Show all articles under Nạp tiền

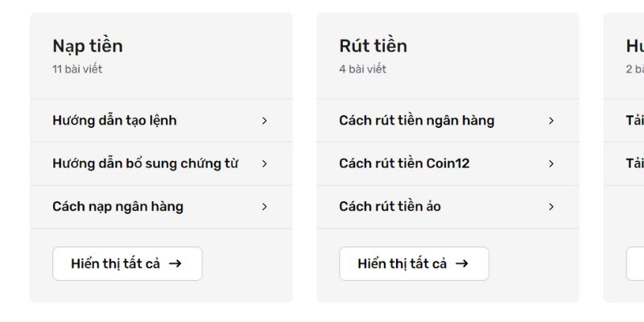click(x=127, y=263)
